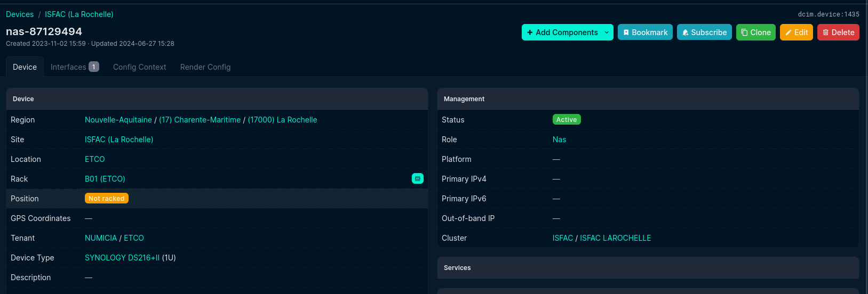
Task: Select the Render Config tab
Action: [205, 67]
